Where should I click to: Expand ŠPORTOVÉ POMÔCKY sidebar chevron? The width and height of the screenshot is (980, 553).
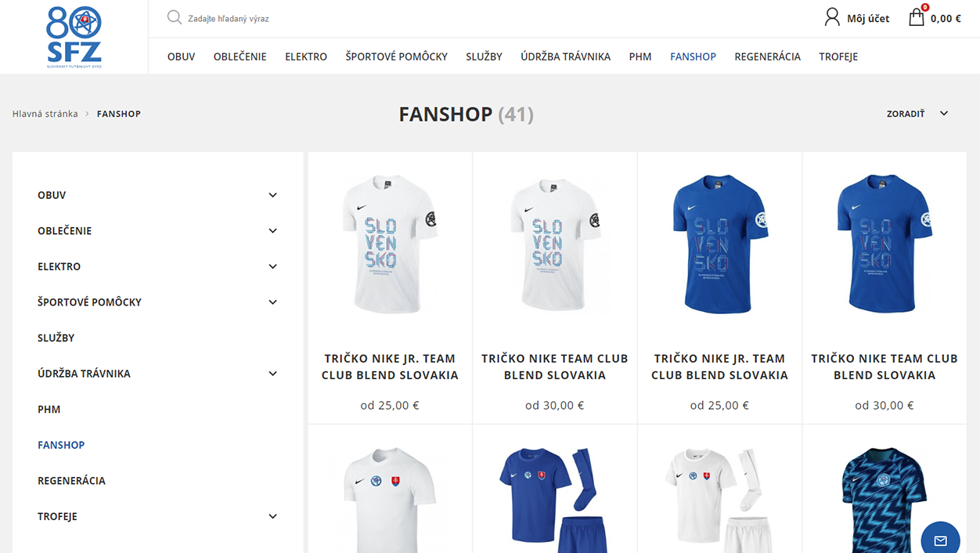coord(272,302)
